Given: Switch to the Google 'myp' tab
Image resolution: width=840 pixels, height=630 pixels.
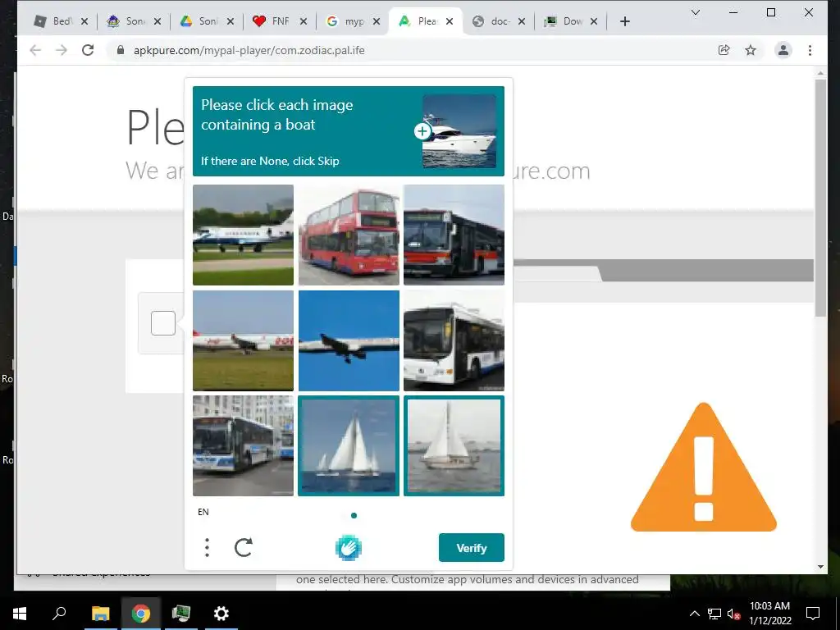Looking at the screenshot, I should click(347, 21).
